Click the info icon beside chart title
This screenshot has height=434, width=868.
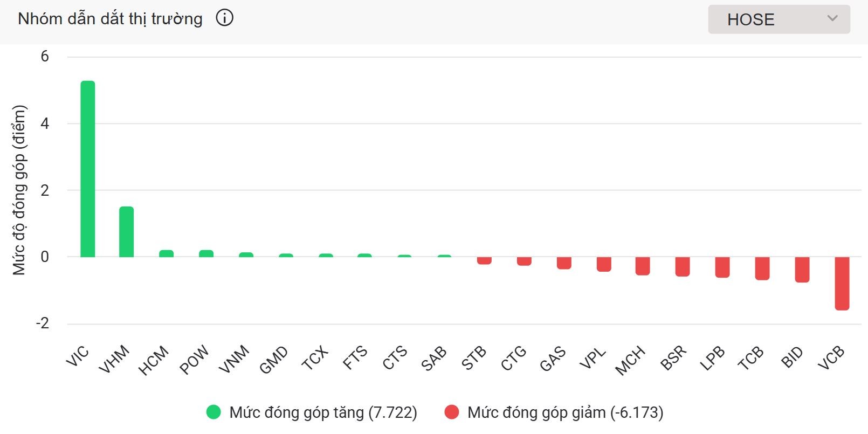click(224, 18)
